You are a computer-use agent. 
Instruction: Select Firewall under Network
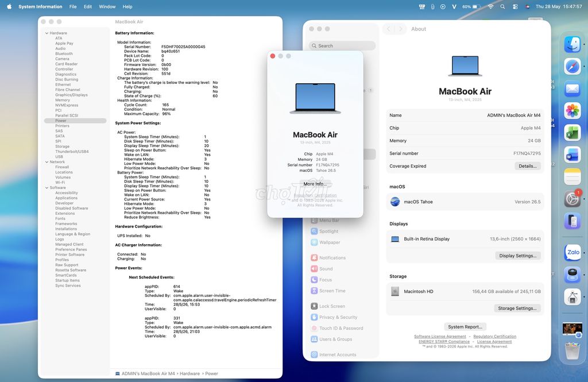62,167
